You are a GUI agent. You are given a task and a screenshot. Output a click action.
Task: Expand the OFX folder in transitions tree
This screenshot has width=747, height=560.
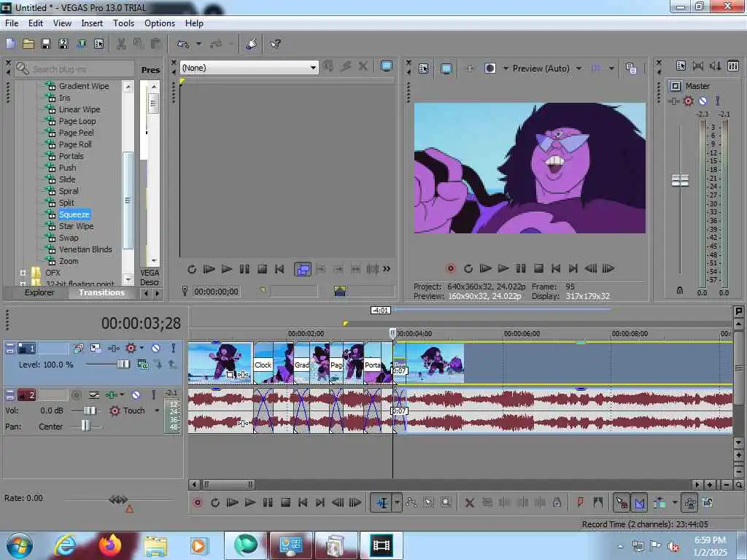tap(23, 273)
